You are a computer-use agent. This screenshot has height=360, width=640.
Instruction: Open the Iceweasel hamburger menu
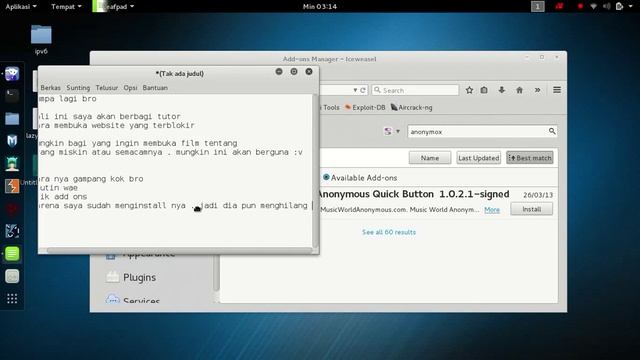click(x=557, y=90)
